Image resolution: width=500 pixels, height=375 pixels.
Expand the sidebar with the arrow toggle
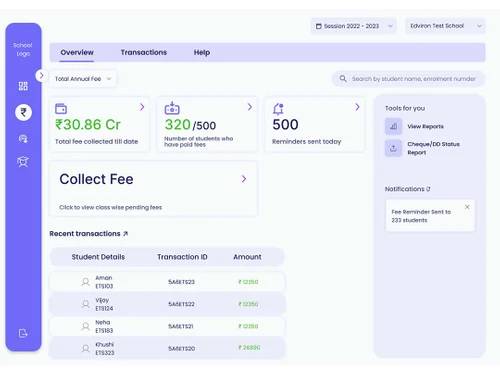point(41,76)
